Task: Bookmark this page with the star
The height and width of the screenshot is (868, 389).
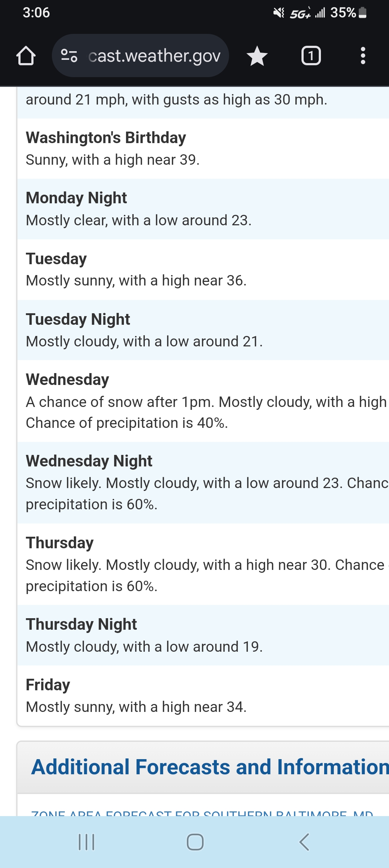Action: click(x=257, y=56)
